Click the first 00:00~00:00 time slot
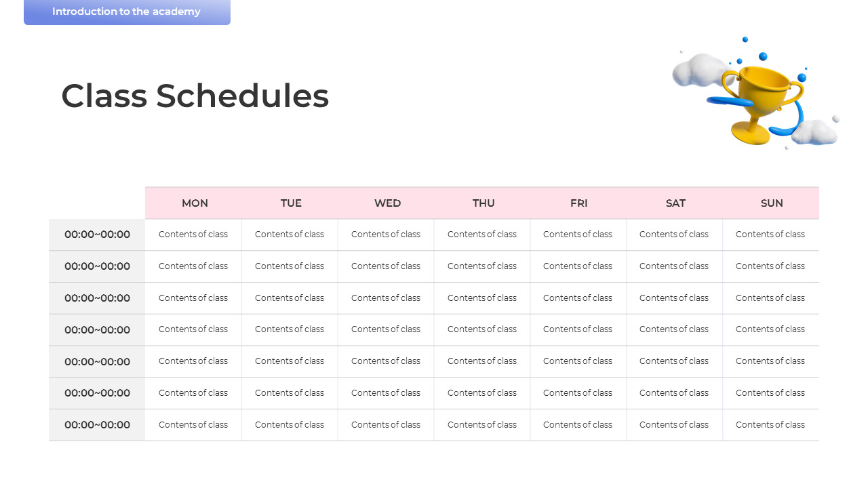Screen dimensions: 868x488 [x=97, y=235]
